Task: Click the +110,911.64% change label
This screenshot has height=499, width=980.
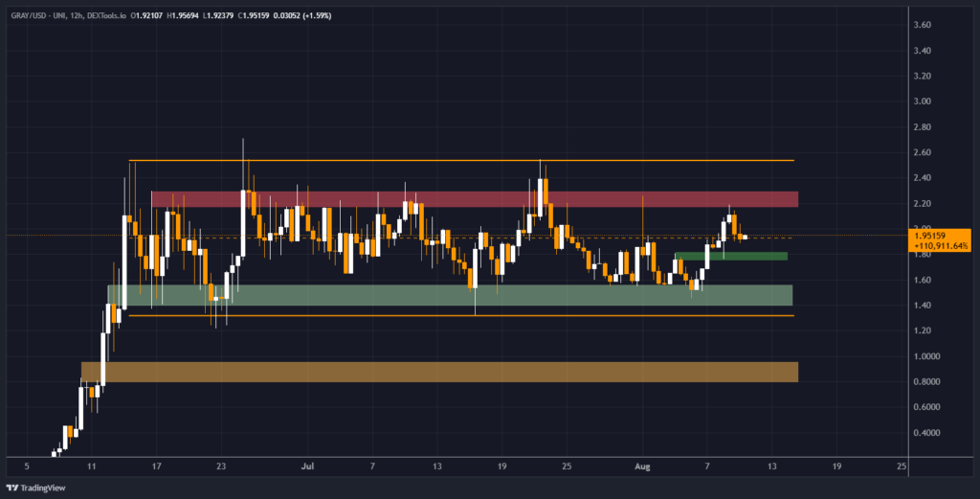Action: (941, 245)
